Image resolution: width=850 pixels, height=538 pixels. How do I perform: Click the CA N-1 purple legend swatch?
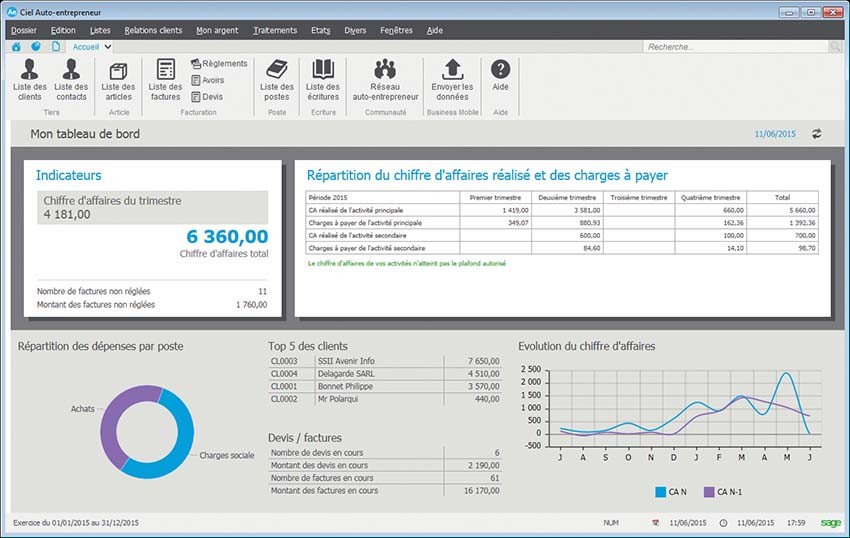(711, 492)
